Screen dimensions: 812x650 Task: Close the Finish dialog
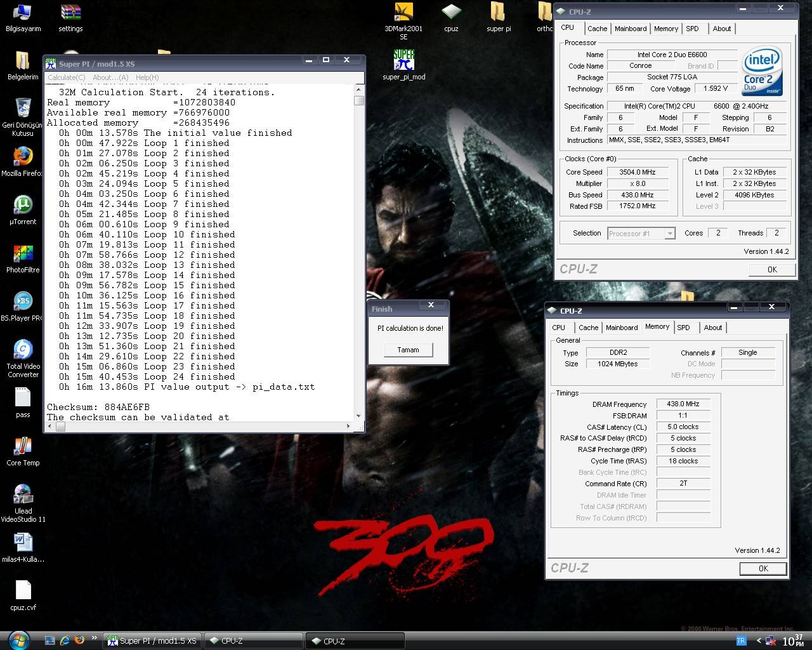[x=431, y=305]
